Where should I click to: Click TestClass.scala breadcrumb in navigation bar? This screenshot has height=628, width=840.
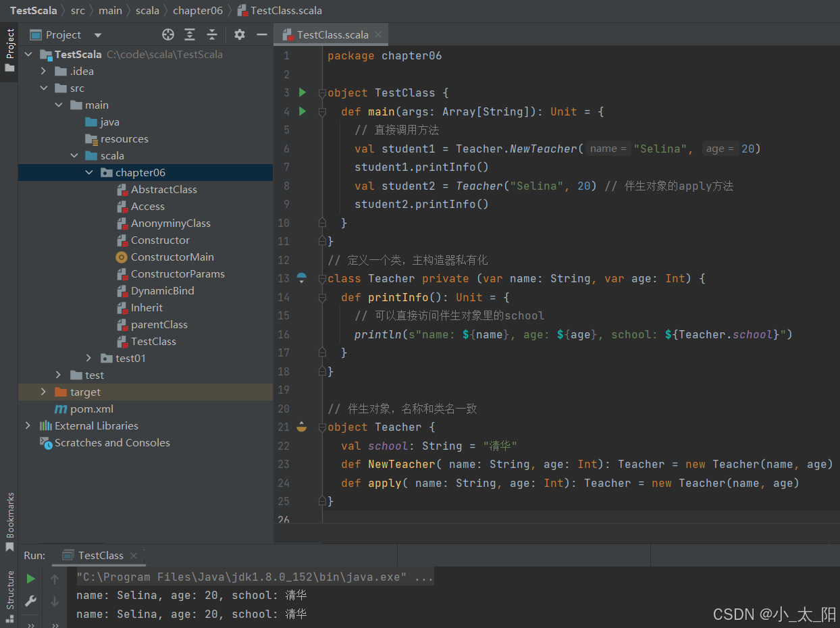[x=280, y=10]
